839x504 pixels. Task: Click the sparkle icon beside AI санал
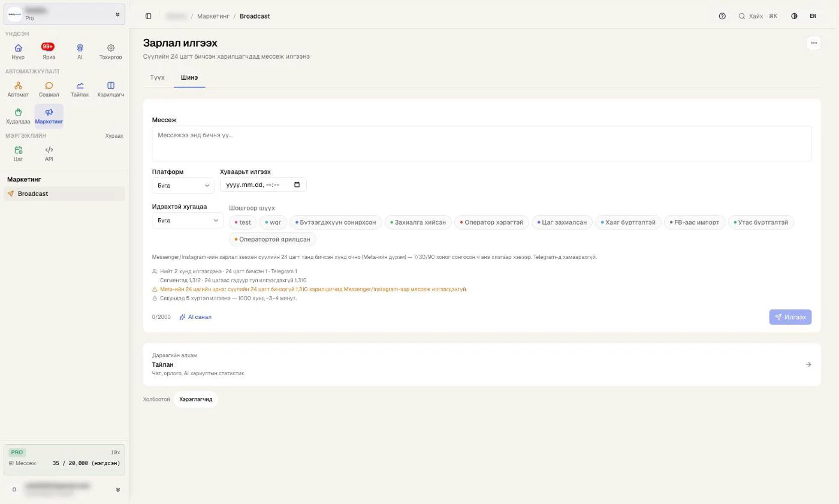coord(182,317)
